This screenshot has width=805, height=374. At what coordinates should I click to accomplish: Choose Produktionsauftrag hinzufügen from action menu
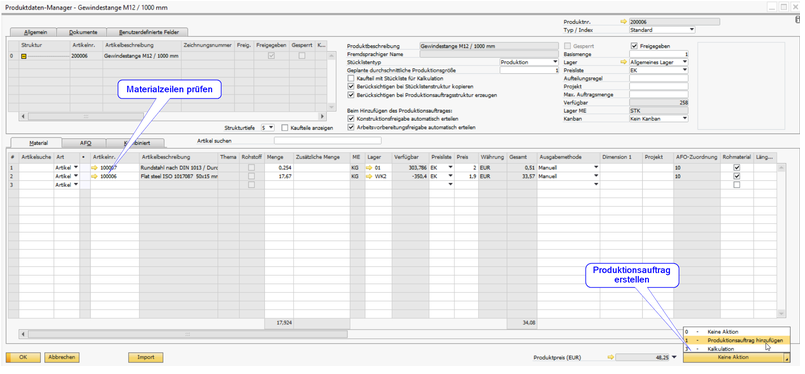(x=737, y=340)
